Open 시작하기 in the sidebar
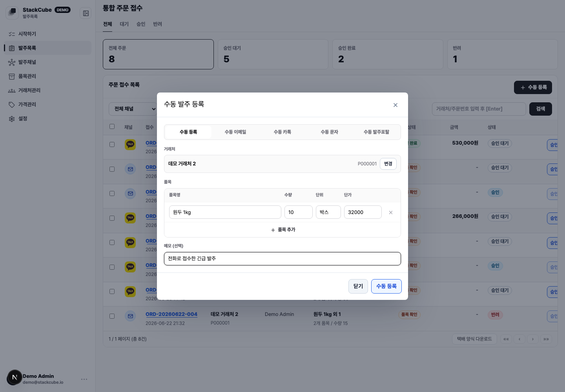The image size is (565, 392). (x=47, y=34)
